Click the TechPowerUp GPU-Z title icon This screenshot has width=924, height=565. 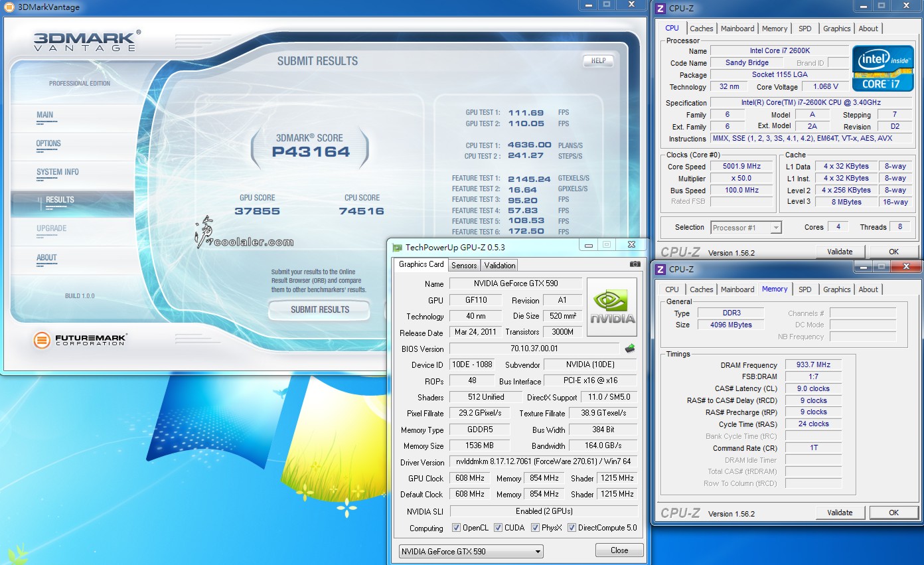coord(397,247)
